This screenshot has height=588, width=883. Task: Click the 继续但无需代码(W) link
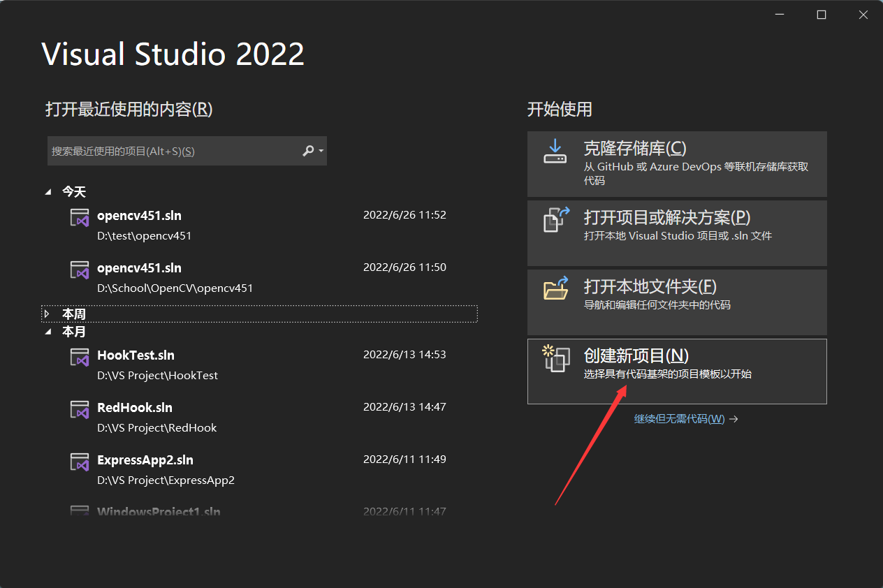coord(679,419)
